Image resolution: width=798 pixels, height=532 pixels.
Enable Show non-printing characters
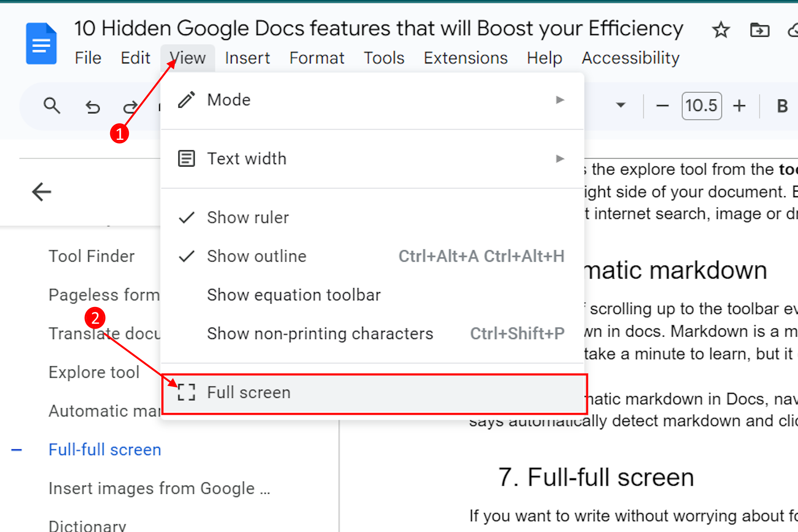(x=320, y=334)
